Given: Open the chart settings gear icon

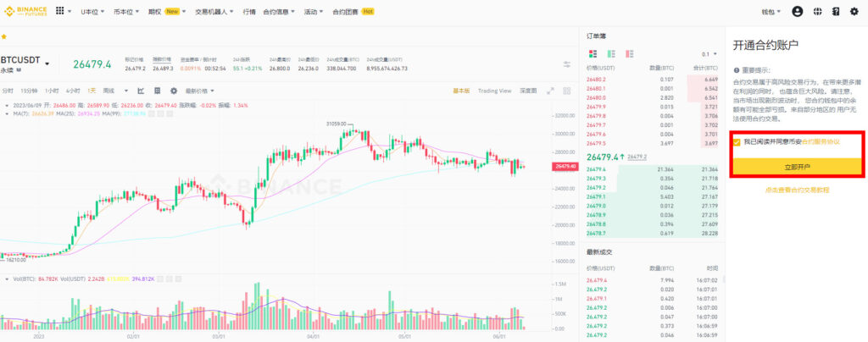Looking at the screenshot, I should point(174,91).
